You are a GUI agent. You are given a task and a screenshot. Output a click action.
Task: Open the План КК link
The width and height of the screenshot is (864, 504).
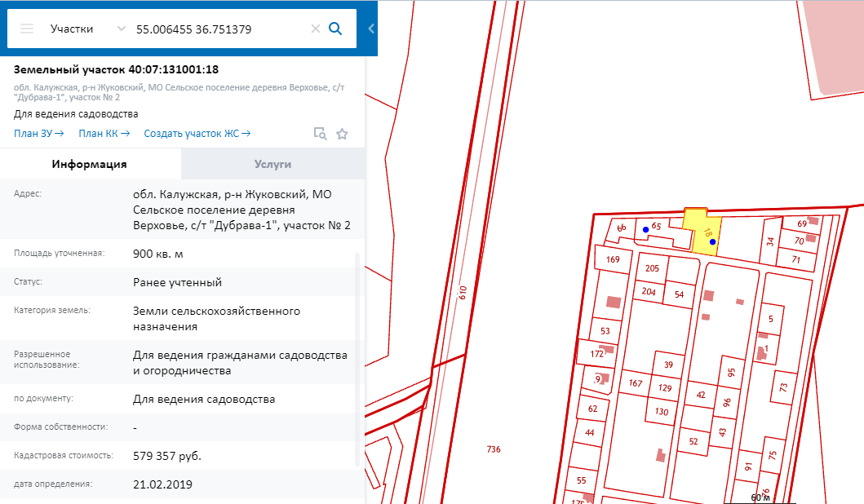[x=104, y=133]
